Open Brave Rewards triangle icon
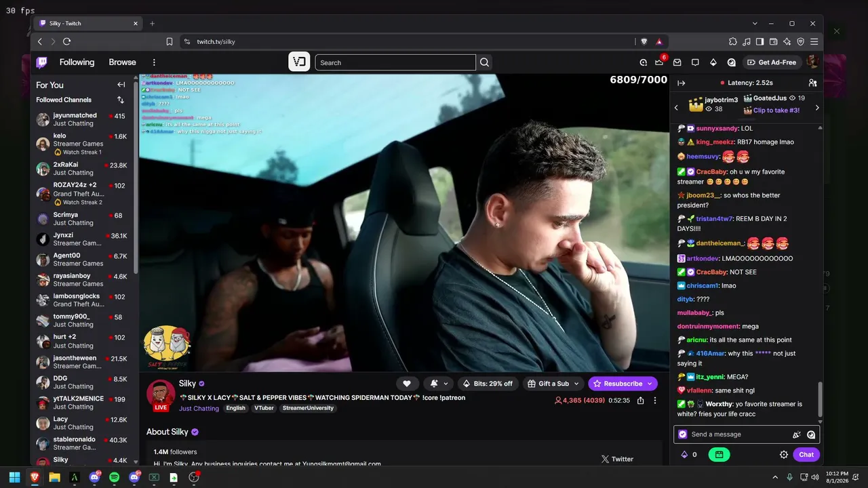The image size is (868, 488). 658,41
